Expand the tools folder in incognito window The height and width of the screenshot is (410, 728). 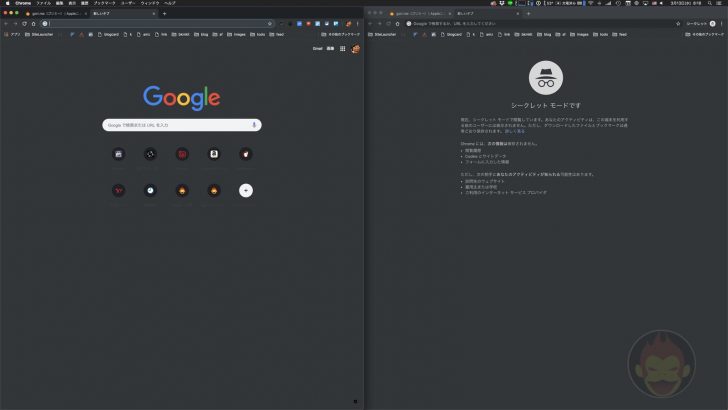601,34
